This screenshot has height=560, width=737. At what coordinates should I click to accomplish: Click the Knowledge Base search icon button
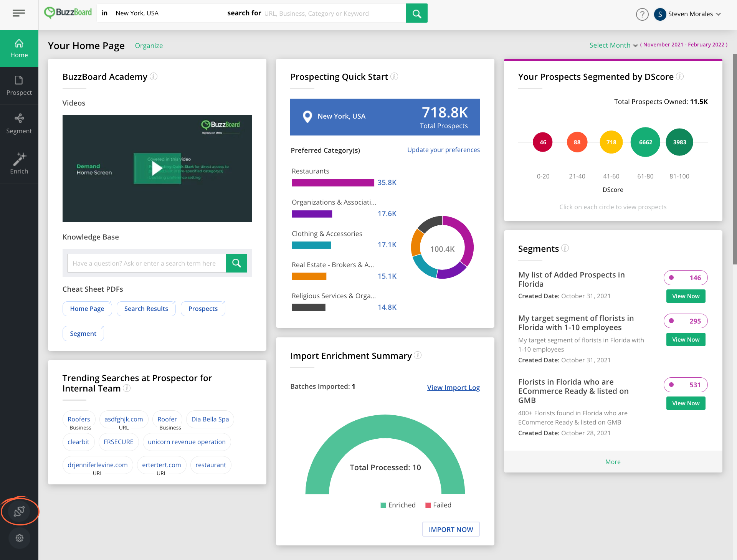(236, 263)
